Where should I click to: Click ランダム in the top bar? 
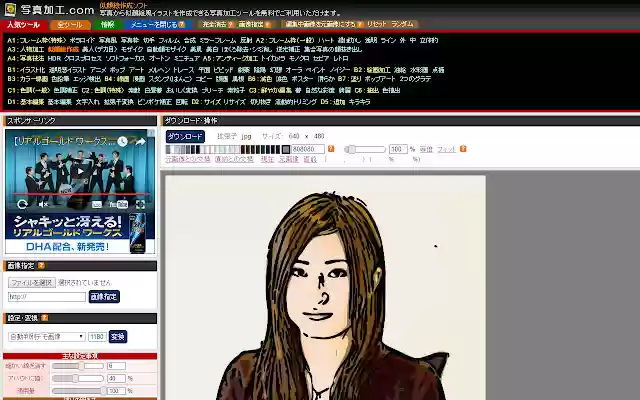(x=402, y=24)
